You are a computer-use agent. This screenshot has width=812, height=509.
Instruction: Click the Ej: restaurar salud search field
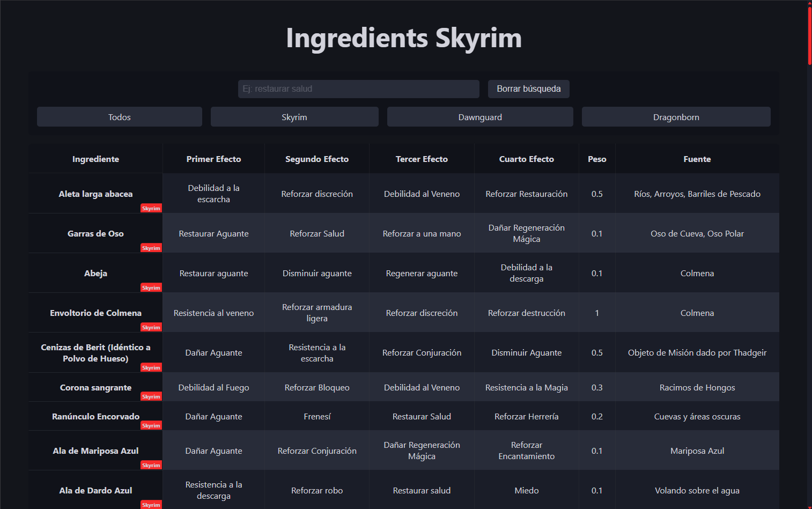(x=358, y=88)
